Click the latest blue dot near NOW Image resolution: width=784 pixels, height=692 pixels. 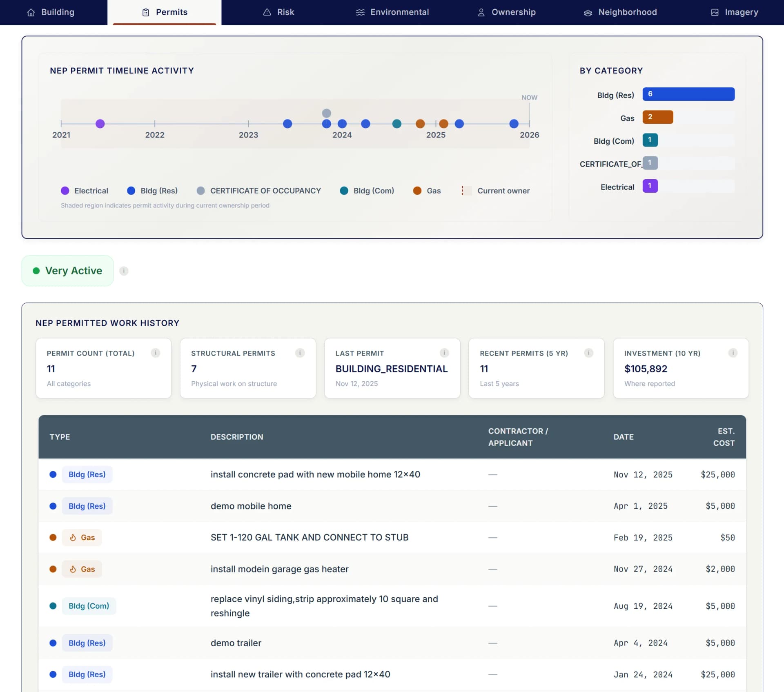click(514, 124)
